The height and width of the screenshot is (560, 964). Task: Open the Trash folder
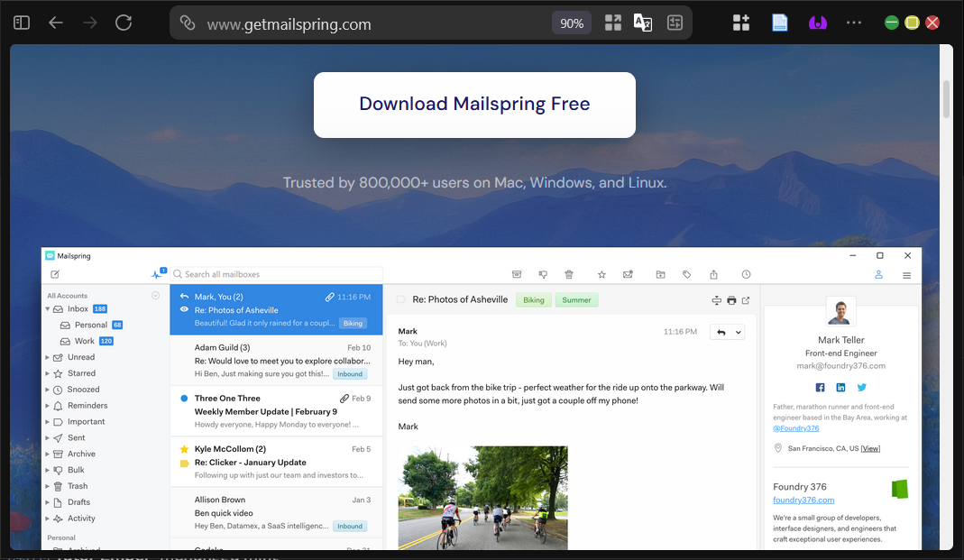tap(77, 486)
